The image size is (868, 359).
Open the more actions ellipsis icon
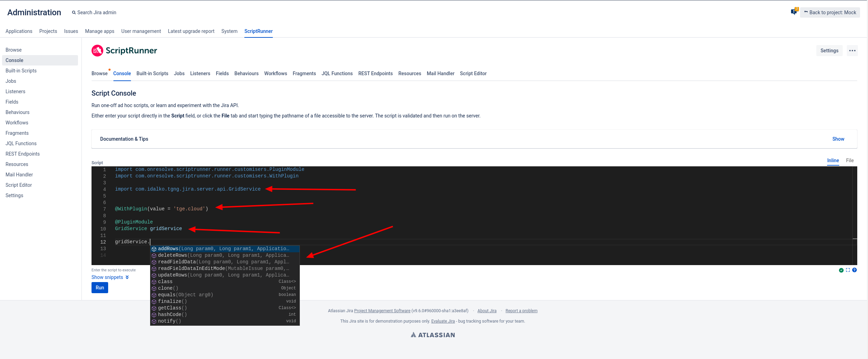coord(852,50)
